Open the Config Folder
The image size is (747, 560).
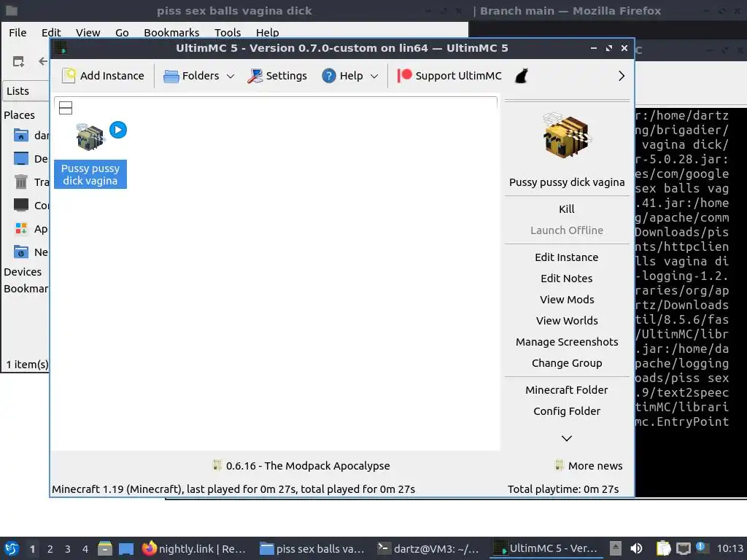pyautogui.click(x=566, y=411)
